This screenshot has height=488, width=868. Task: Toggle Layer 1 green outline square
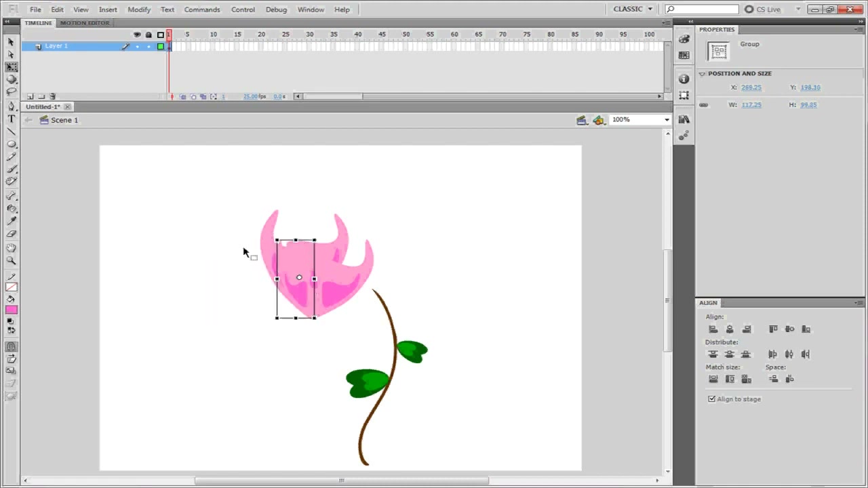pyautogui.click(x=160, y=46)
